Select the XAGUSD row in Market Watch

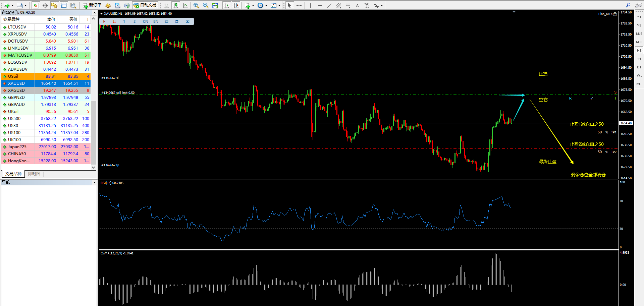point(17,90)
